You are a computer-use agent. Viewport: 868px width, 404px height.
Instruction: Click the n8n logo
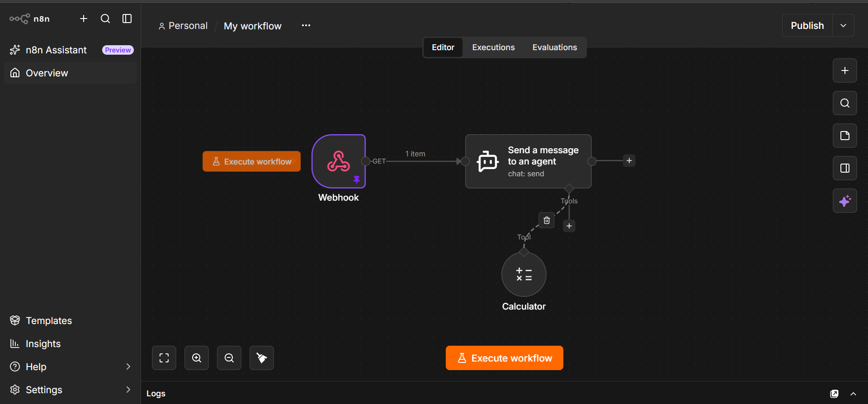29,19
